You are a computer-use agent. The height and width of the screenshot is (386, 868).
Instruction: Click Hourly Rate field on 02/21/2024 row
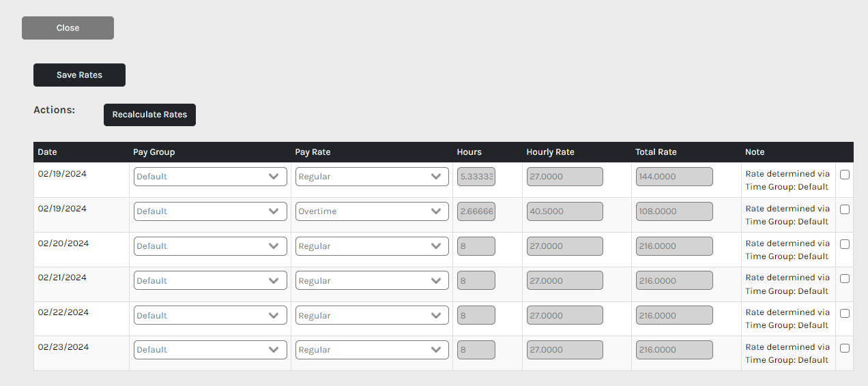tap(565, 281)
